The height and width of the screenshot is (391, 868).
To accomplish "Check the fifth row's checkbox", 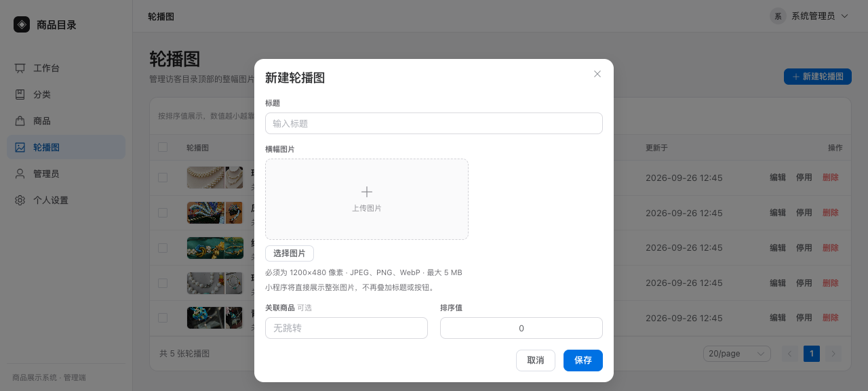I will pos(163,317).
